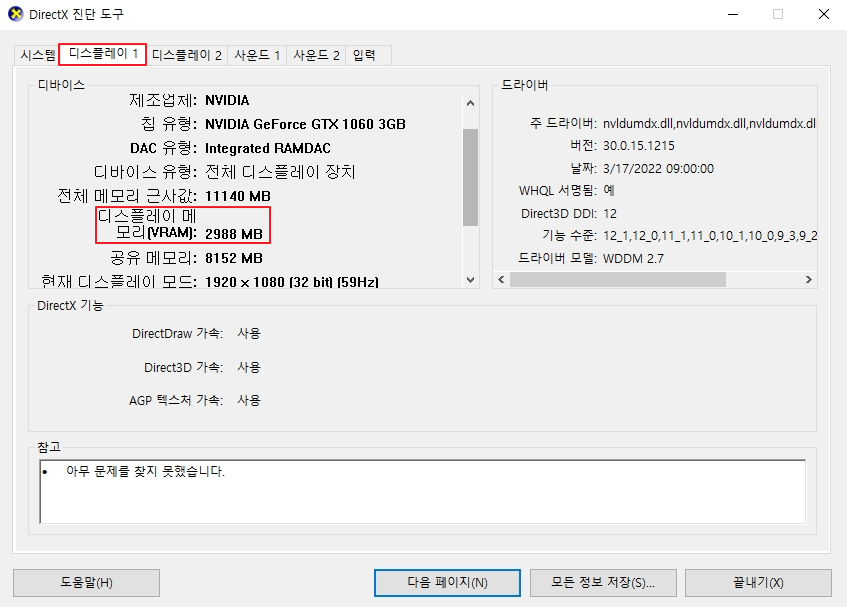
Task: Click the device panel vertical scrollbar thumb
Action: click(470, 177)
